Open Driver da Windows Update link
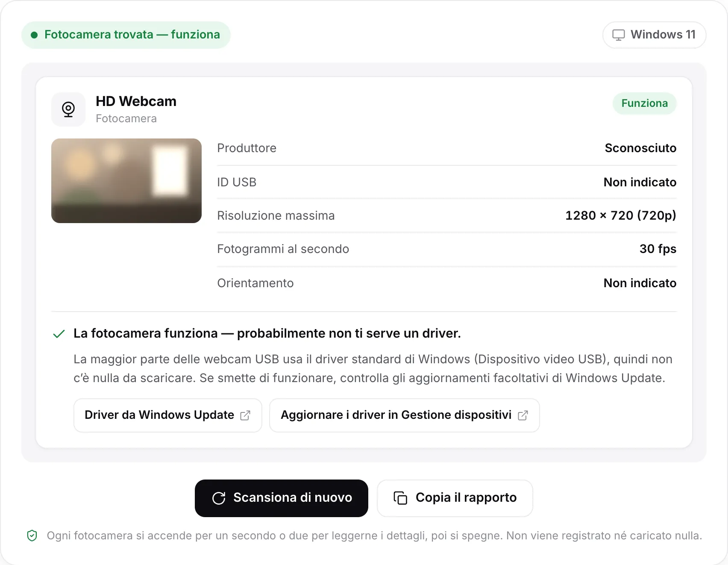728x565 pixels. pyautogui.click(x=168, y=415)
